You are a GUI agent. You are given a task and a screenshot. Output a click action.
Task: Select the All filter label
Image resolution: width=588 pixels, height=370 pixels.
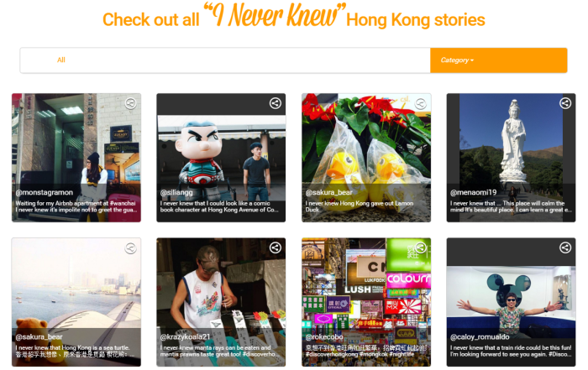[x=61, y=60]
